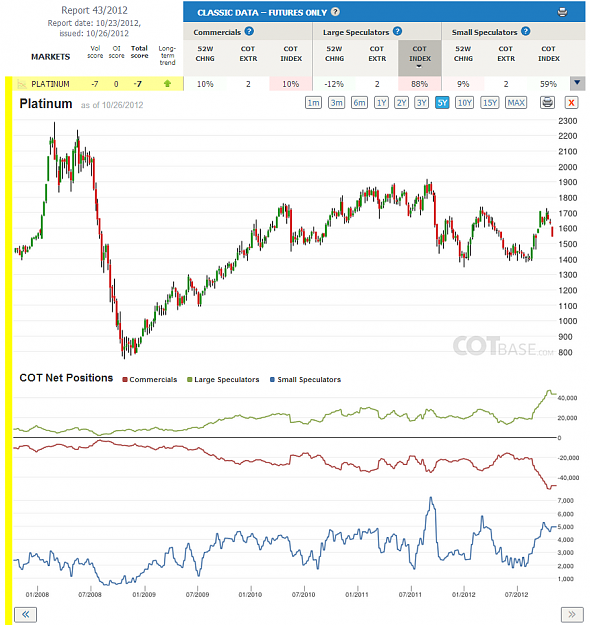Toggle Small Speculators series in legend
The width and height of the screenshot is (590, 625).
[x=305, y=379]
